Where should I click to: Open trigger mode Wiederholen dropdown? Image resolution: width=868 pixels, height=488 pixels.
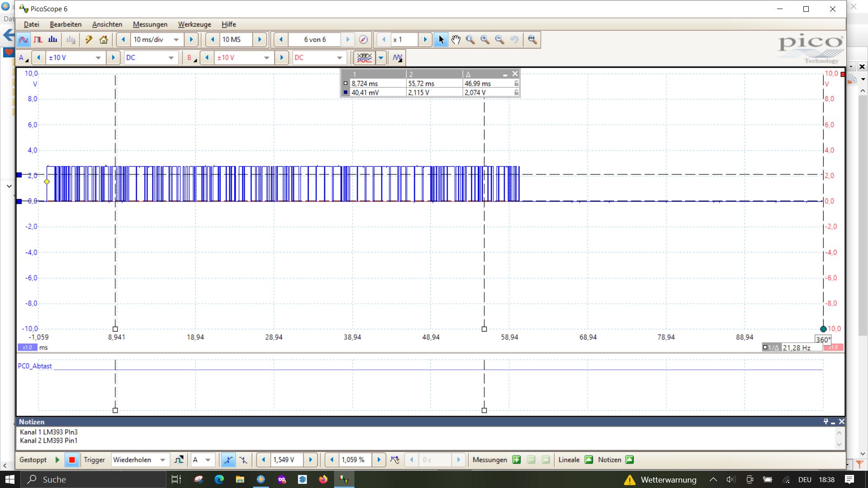pos(162,460)
